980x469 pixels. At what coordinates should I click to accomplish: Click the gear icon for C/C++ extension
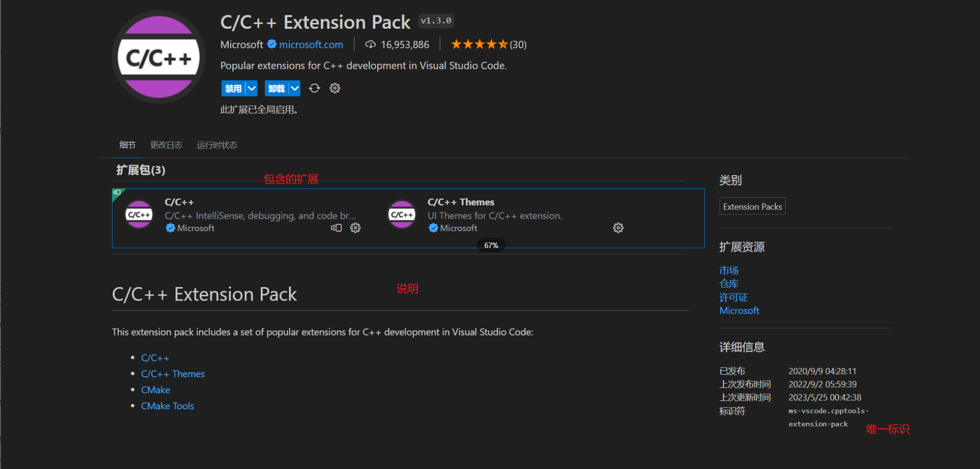pos(355,228)
